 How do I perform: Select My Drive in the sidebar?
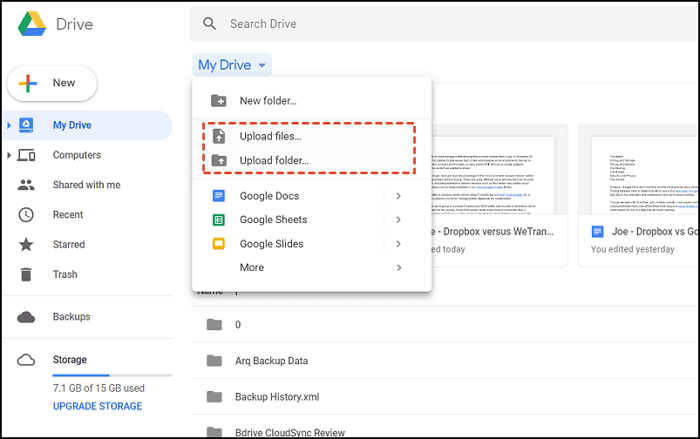click(x=88, y=125)
